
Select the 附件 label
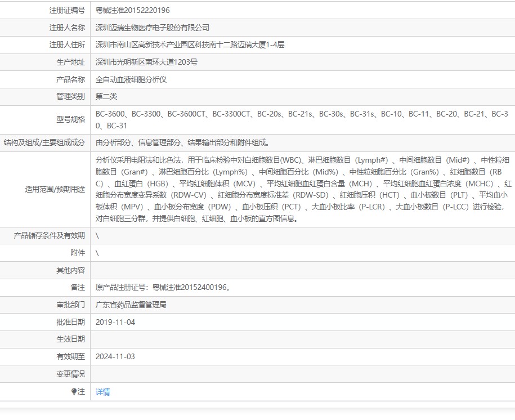(78, 253)
